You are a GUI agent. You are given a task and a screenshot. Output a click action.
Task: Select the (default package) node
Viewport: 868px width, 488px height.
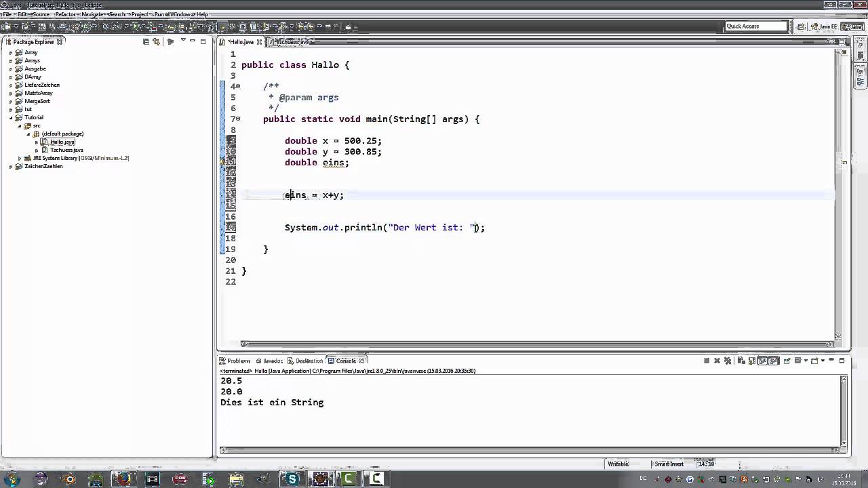point(62,134)
